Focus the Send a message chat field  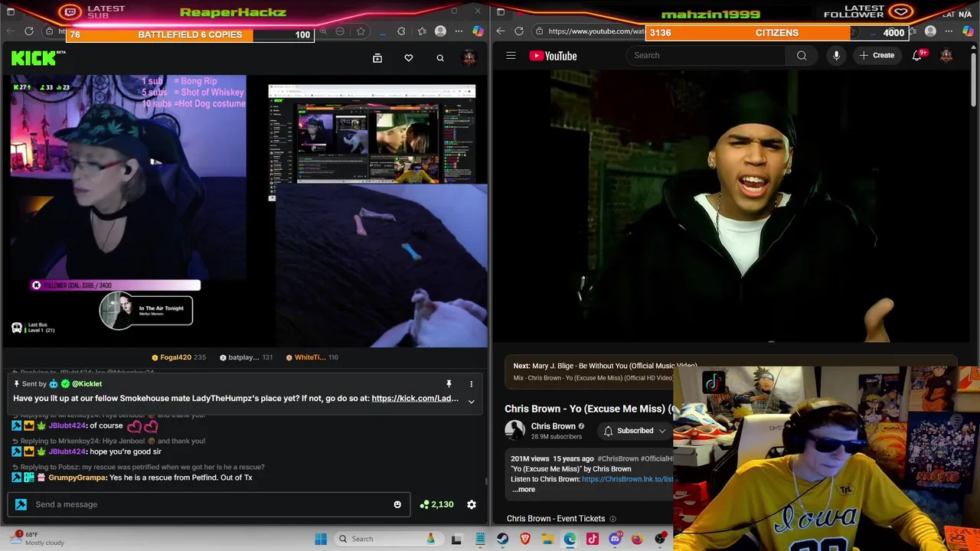click(209, 504)
